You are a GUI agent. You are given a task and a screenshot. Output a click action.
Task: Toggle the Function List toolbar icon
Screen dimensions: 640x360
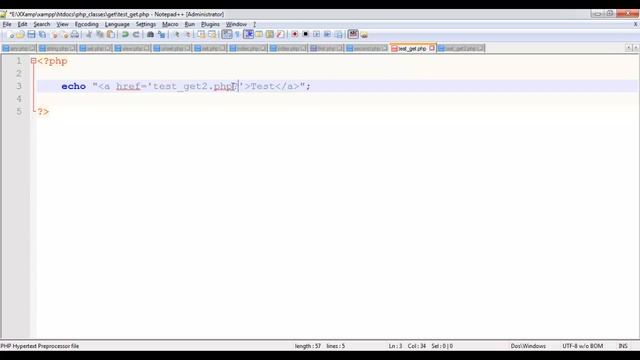click(280, 35)
